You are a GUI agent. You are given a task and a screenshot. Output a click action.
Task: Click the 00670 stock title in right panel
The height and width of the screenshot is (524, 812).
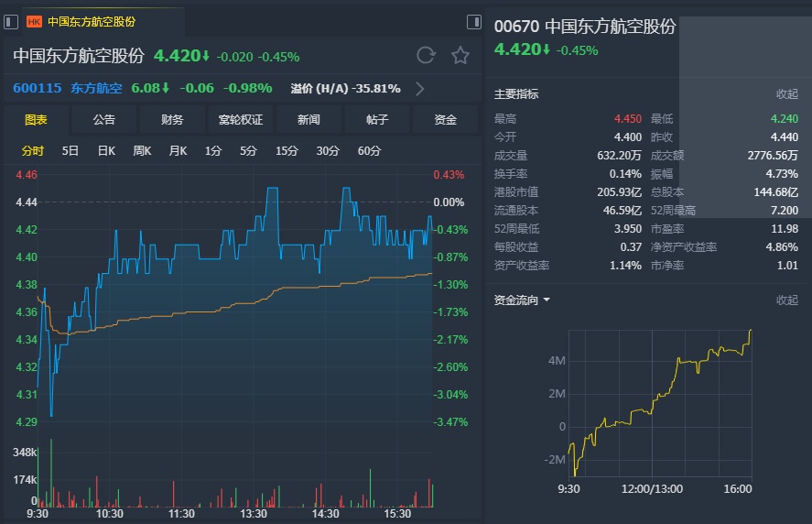tap(585, 27)
